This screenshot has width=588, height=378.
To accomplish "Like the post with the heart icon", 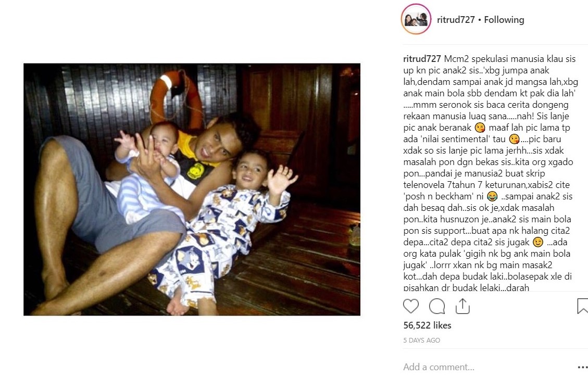I will [410, 306].
